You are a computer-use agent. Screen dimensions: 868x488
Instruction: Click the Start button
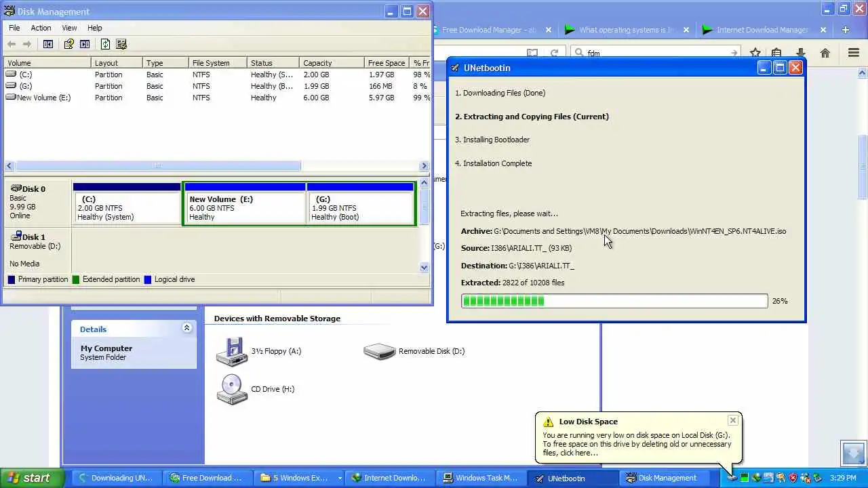[x=31, y=478]
